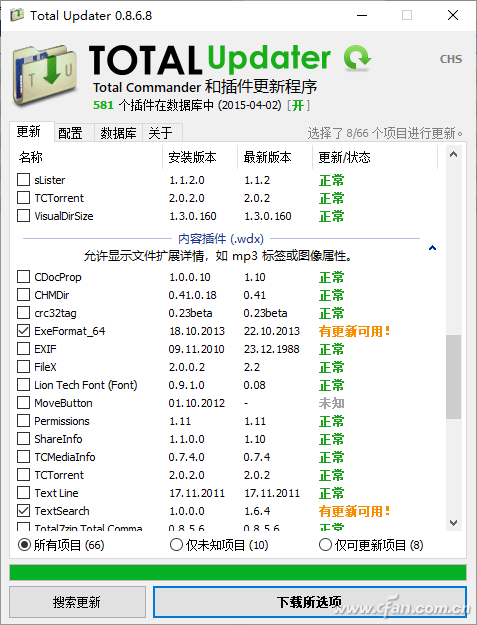The height and width of the screenshot is (625, 477).
Task: Select the Permissions plugin name
Action: coord(62,421)
